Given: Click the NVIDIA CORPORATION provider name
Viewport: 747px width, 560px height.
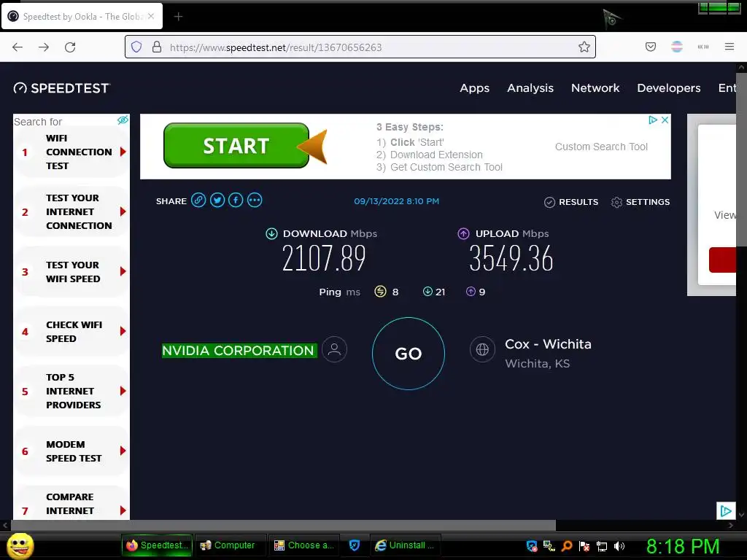Looking at the screenshot, I should click(x=239, y=351).
